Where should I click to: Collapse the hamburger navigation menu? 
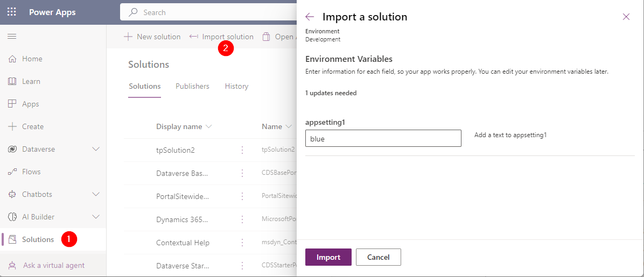point(12,37)
